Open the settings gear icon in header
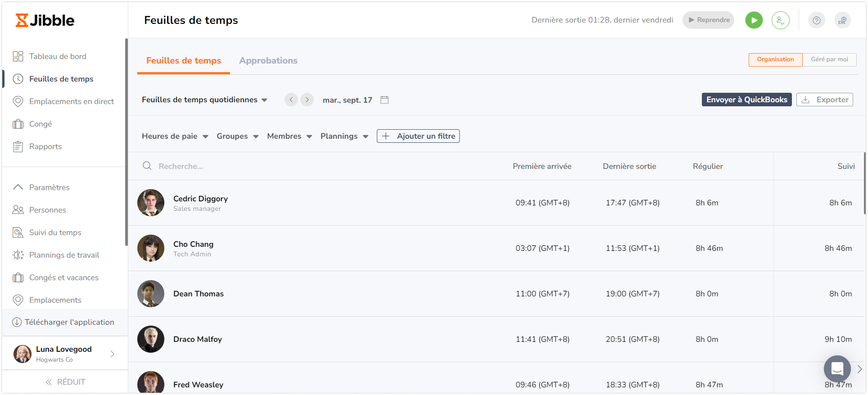The image size is (868, 395). coord(842,20)
